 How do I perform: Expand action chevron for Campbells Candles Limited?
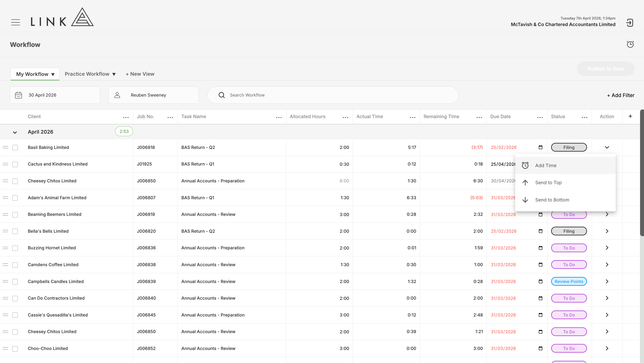(607, 281)
